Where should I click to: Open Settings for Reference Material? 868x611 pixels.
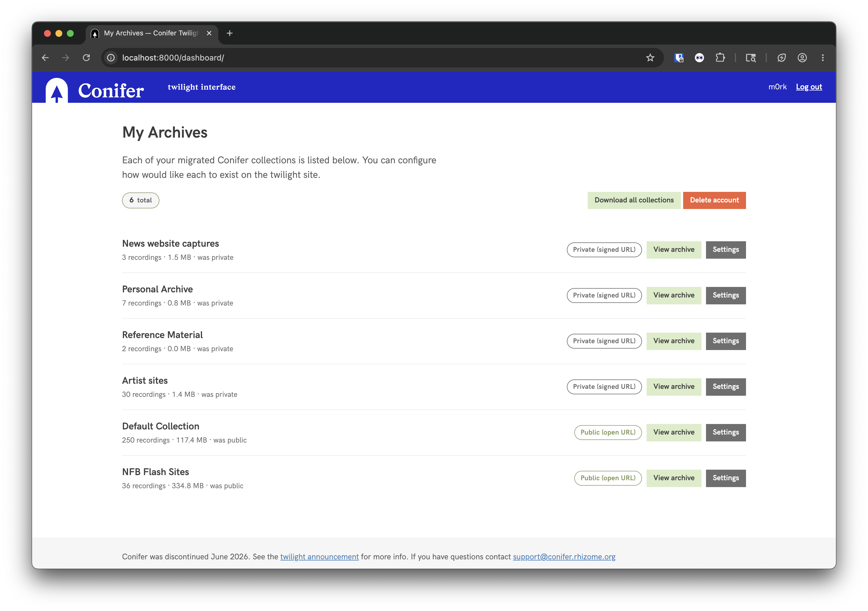point(725,341)
